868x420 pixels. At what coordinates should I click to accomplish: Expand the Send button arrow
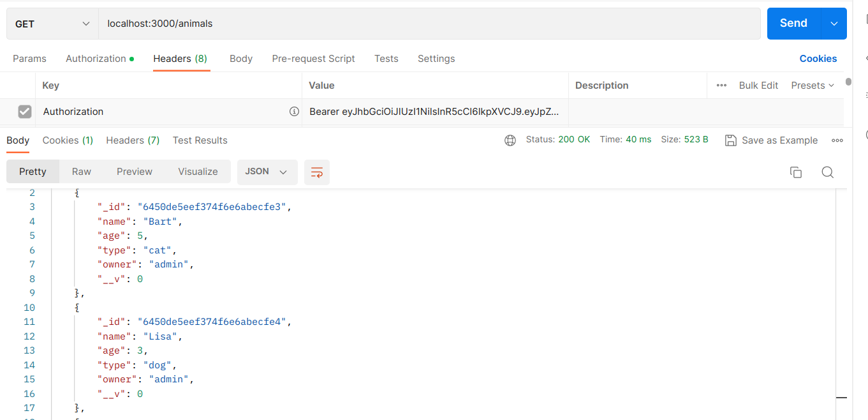[x=834, y=24]
